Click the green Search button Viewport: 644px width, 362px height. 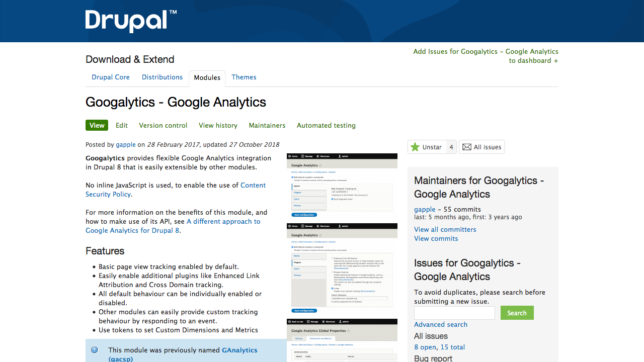517,313
